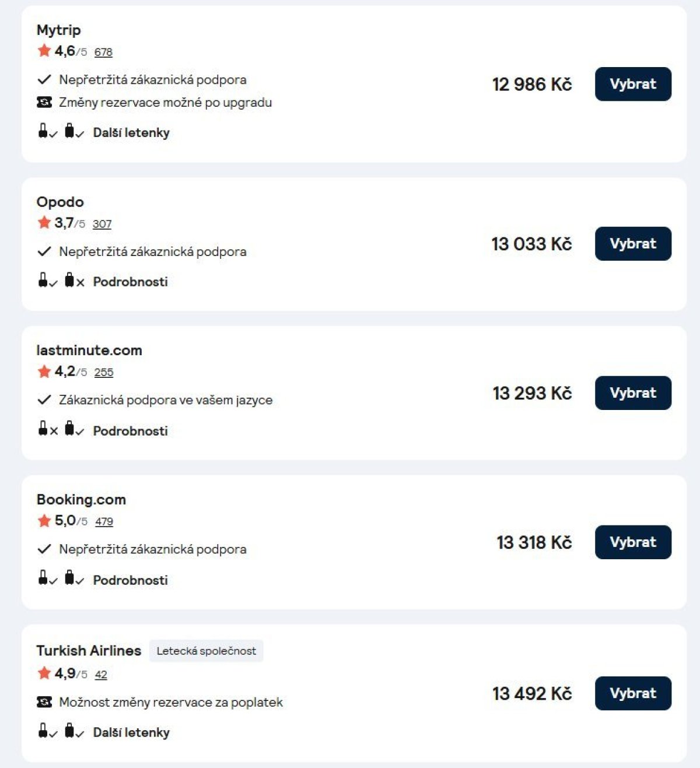This screenshot has height=768, width=700.
Task: Click the ticket change icon in Turkish Airlines offer
Action: (44, 702)
